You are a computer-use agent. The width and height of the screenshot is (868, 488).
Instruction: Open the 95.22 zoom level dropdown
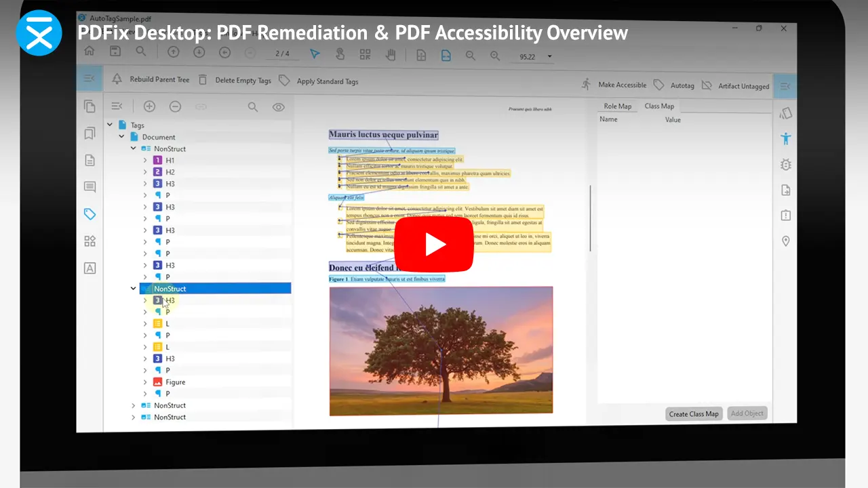click(550, 57)
